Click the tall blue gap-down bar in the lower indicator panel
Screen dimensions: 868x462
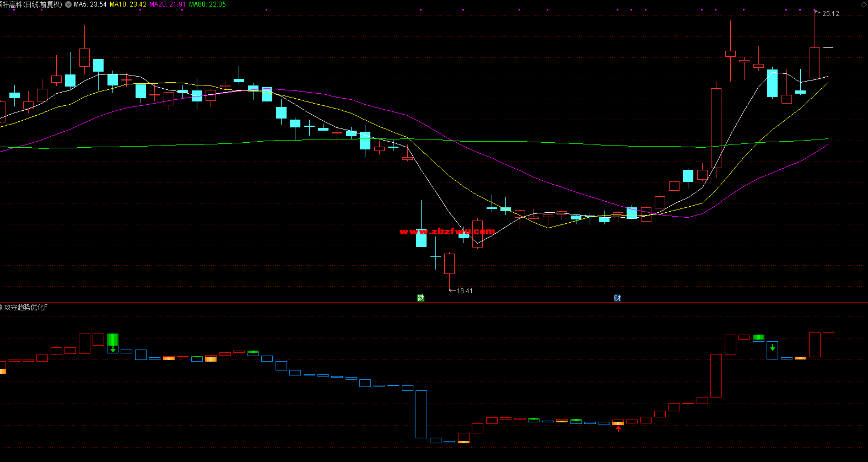click(x=421, y=414)
